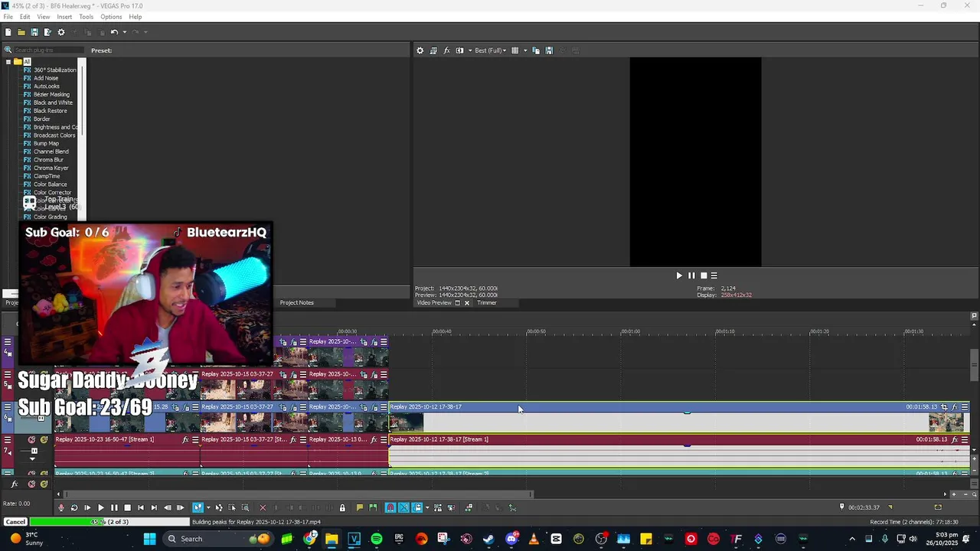Select Zoom Edit Tool magnifier icon
The height and width of the screenshot is (551, 980).
(x=245, y=507)
